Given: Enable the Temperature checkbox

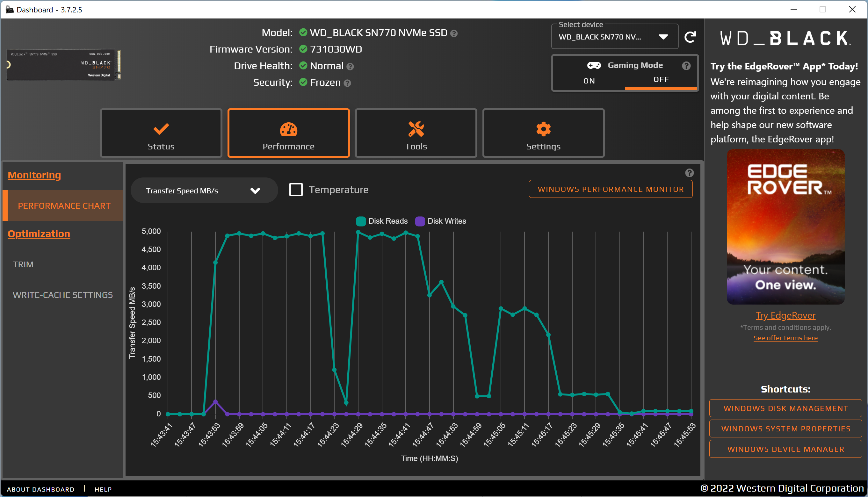Looking at the screenshot, I should (x=296, y=190).
